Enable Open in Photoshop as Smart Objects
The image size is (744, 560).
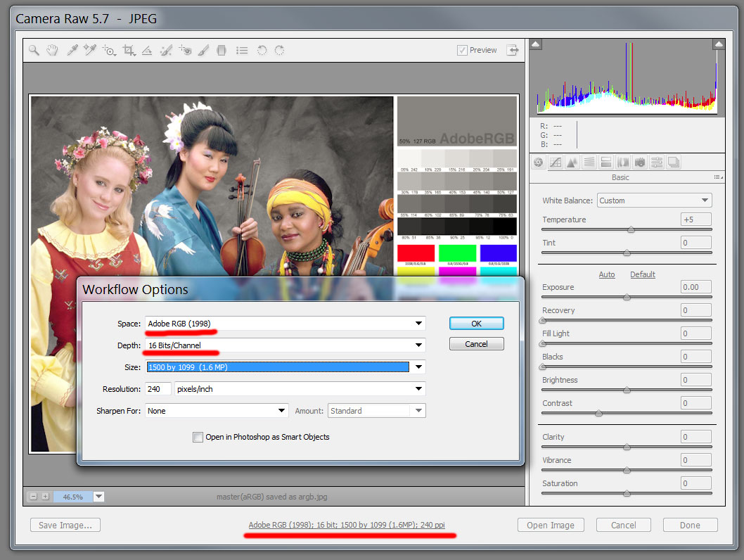[198, 437]
